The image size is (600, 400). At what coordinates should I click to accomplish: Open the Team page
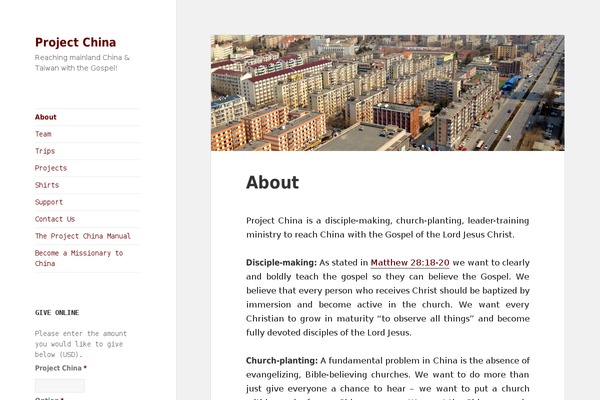tap(43, 134)
